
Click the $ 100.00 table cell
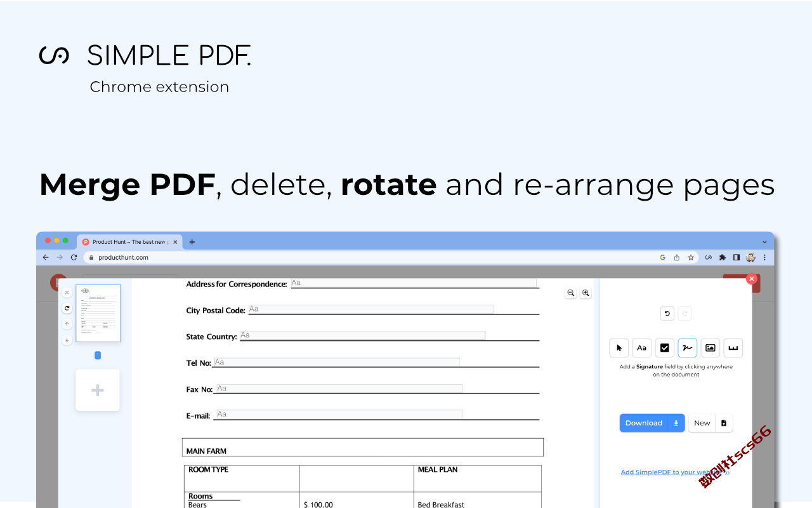[x=318, y=504]
